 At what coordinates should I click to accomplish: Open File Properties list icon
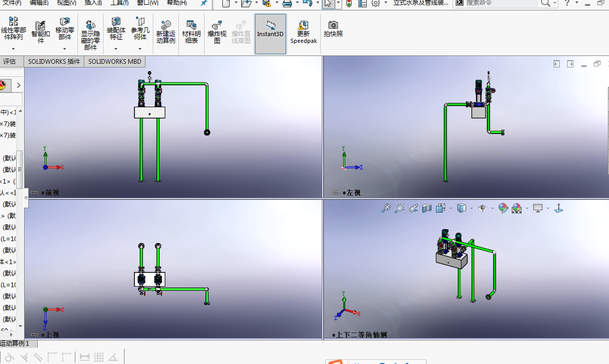click(x=363, y=4)
